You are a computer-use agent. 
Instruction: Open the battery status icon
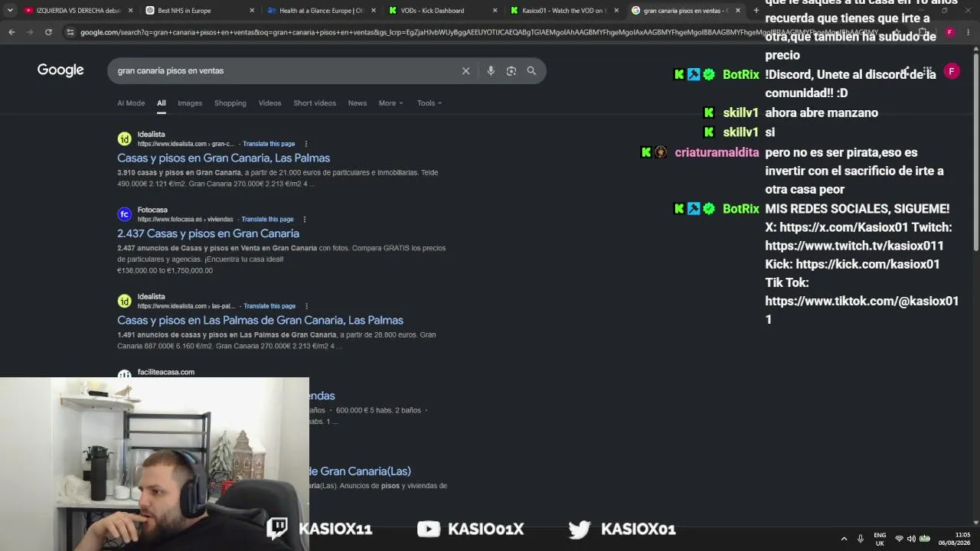[924, 539]
